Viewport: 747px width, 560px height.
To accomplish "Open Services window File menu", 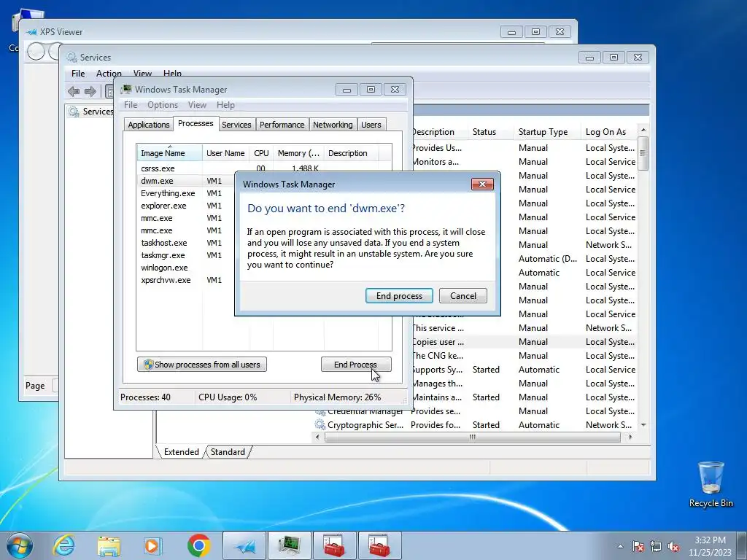I will [78, 74].
